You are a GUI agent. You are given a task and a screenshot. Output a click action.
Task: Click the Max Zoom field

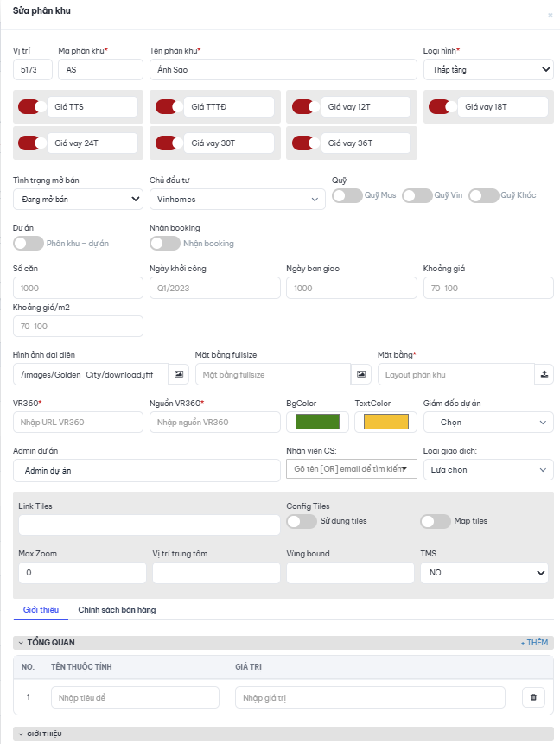pos(83,573)
